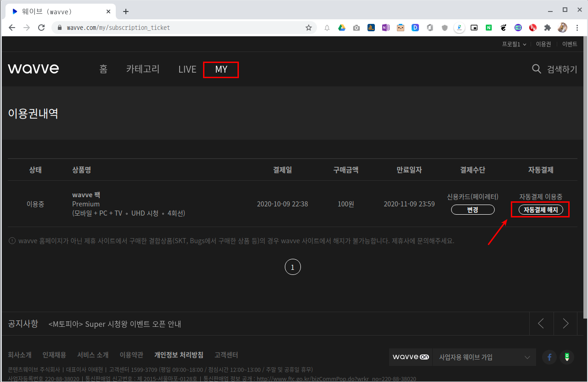This screenshot has width=588, height=382.
Task: Open the picture-in-picture extension
Action: pyautogui.click(x=474, y=28)
